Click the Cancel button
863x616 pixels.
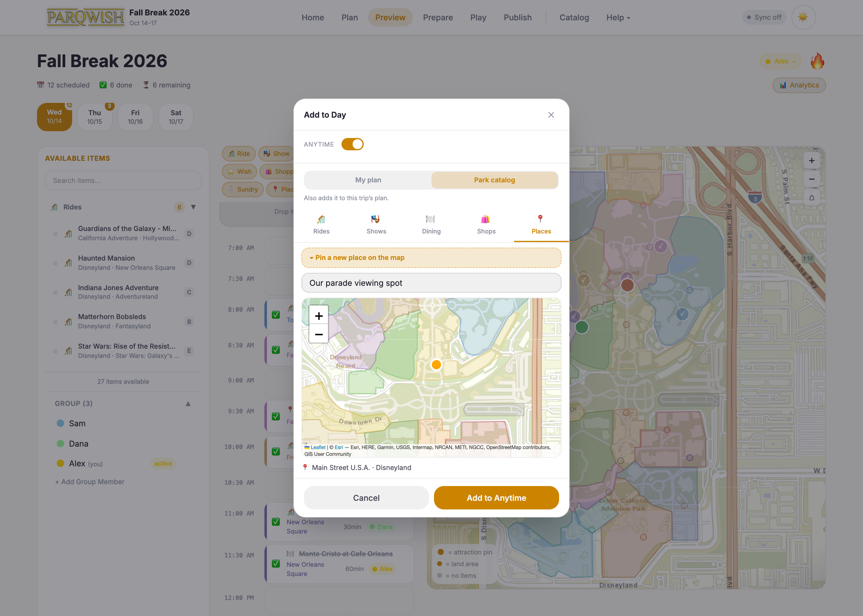[x=366, y=498]
